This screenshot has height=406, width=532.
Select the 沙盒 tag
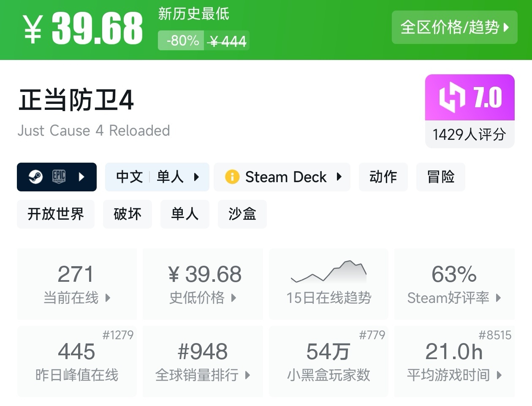pos(242,214)
